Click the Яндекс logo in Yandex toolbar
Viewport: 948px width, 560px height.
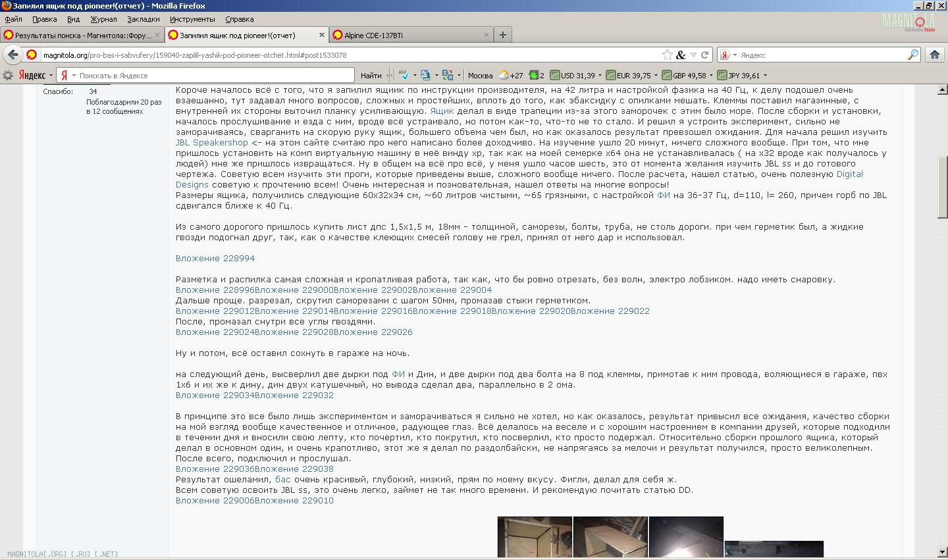click(x=32, y=75)
